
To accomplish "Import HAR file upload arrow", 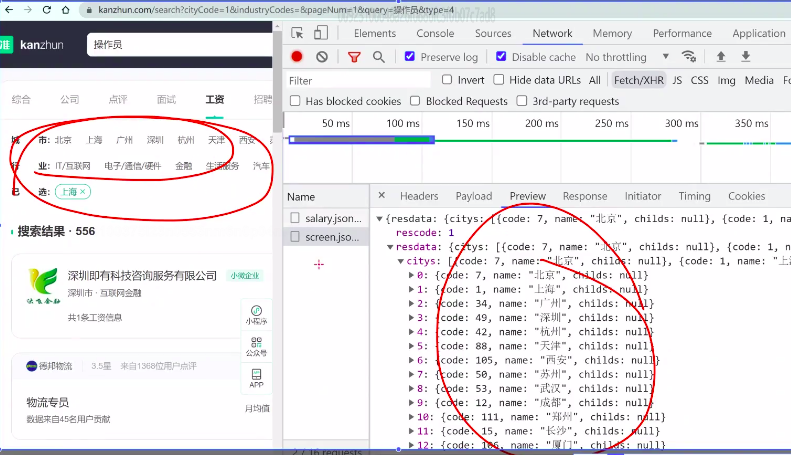I will pos(721,56).
